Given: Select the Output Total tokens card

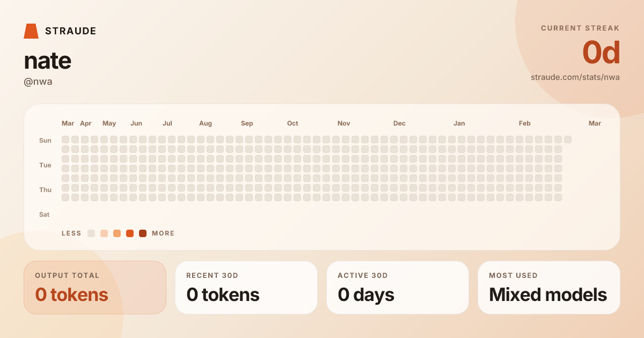Looking at the screenshot, I should [95, 288].
